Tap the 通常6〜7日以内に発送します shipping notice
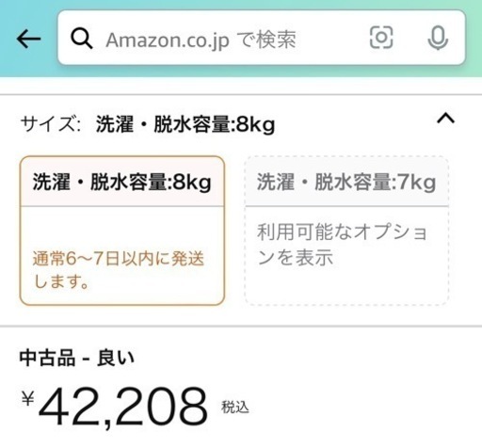Image resolution: width=482 pixels, height=448 pixels. coord(119,270)
